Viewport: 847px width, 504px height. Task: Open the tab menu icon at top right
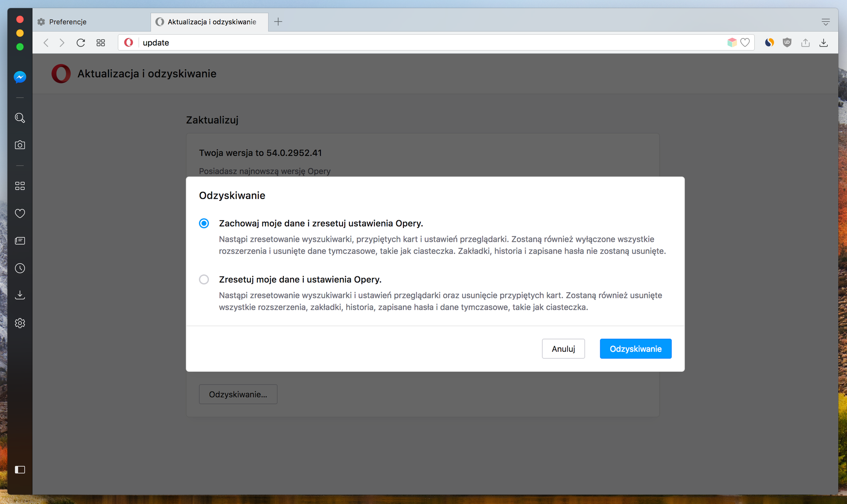pos(826,22)
